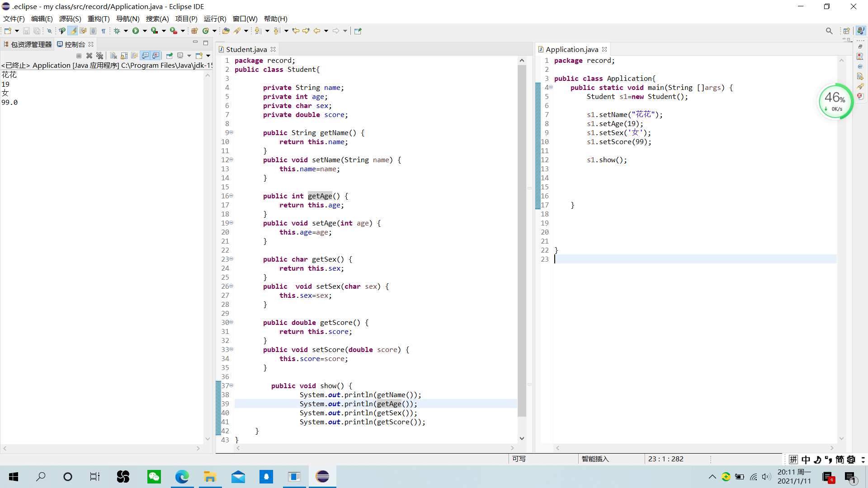Toggle Show Console on standard output change
The image size is (868, 488).
145,56
